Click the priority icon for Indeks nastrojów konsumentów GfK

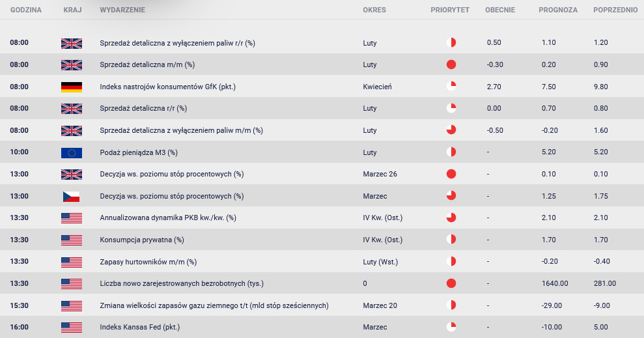click(451, 86)
